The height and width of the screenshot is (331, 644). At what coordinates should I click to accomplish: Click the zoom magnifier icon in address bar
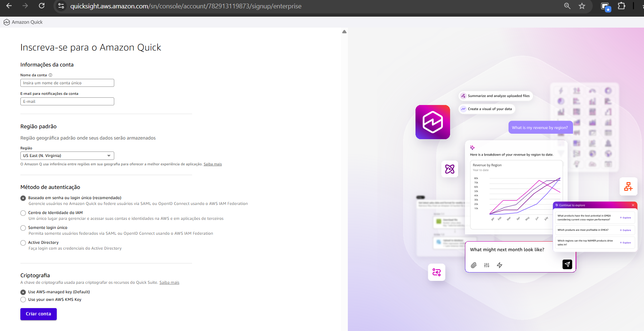[x=567, y=6]
